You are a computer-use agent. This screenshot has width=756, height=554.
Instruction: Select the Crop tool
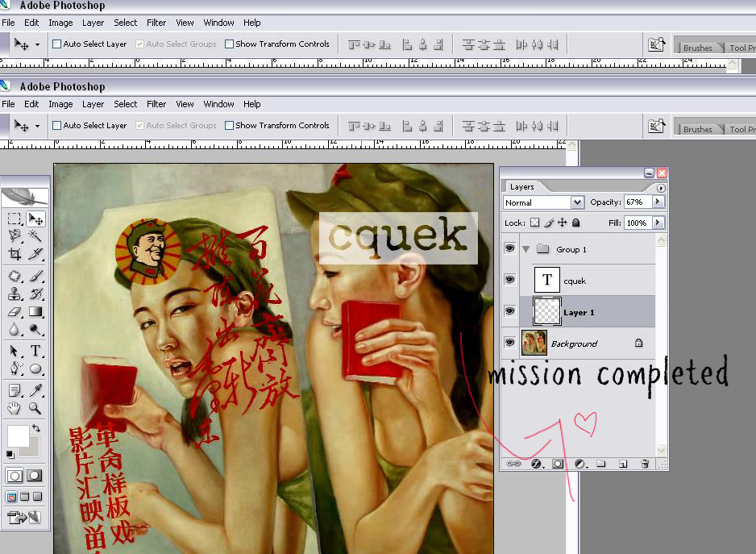[15, 253]
